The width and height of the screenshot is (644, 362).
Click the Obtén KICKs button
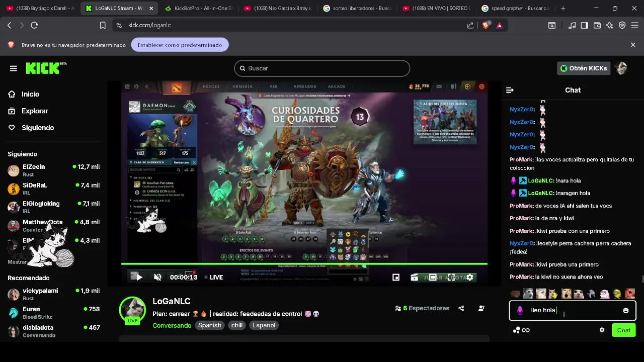pyautogui.click(x=584, y=68)
